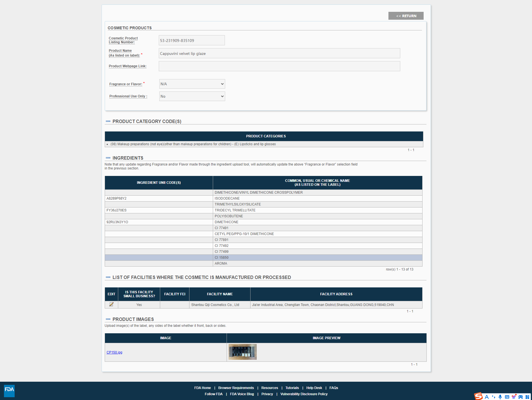Open the IME toolbox grid icon
The width and height of the screenshot is (532, 400).
pos(527,397)
